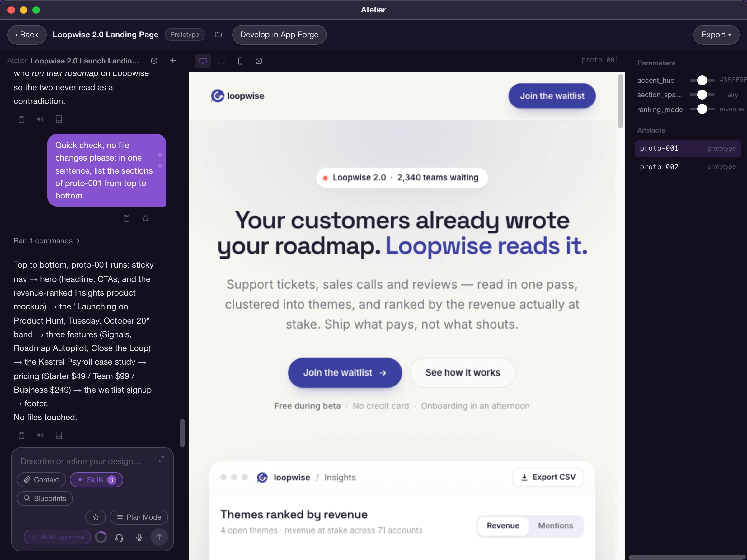
Task: Click Develop in App Forge
Action: 279,35
